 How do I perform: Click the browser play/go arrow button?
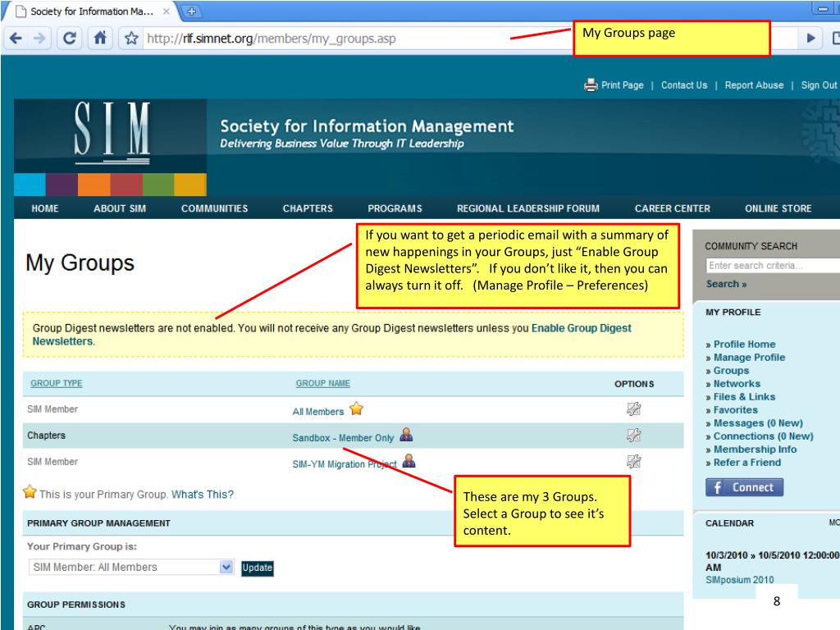pyautogui.click(x=810, y=38)
